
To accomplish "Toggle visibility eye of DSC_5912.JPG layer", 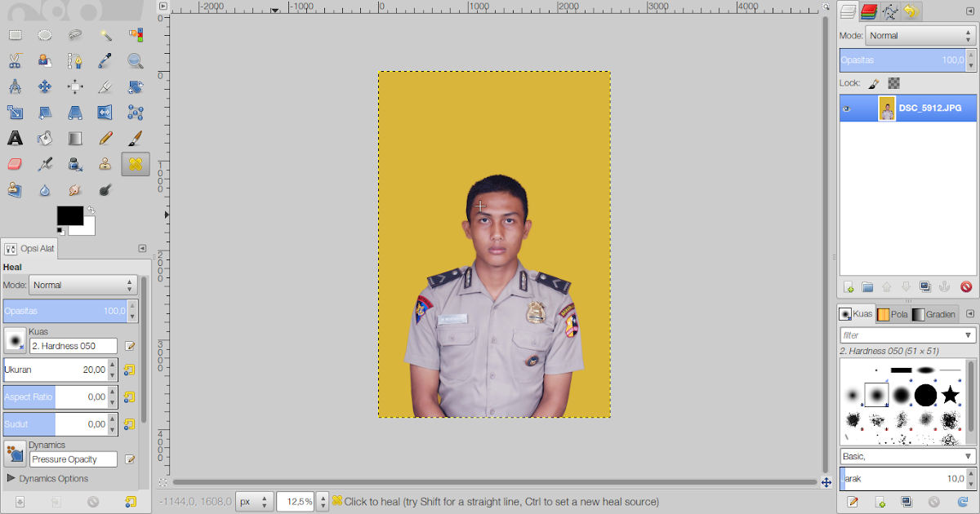I will click(847, 109).
